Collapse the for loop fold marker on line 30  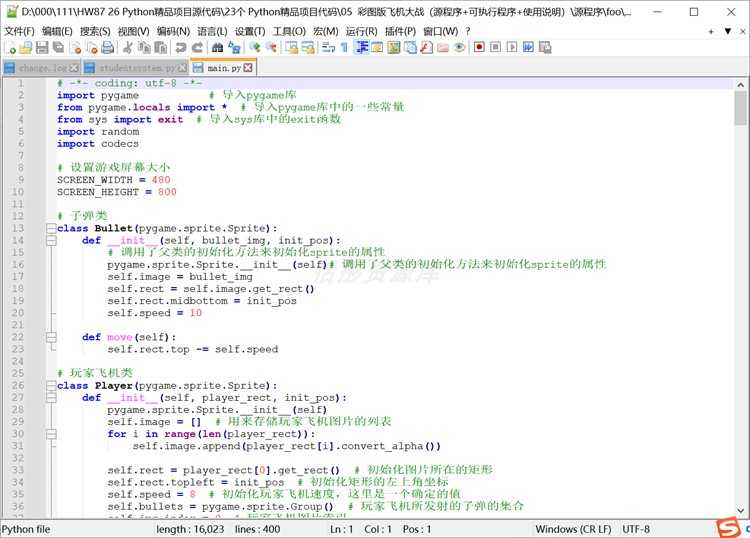51,434
